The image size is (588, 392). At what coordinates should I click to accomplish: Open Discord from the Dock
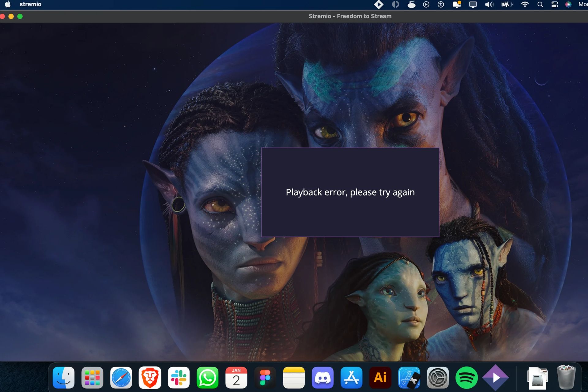(x=322, y=378)
